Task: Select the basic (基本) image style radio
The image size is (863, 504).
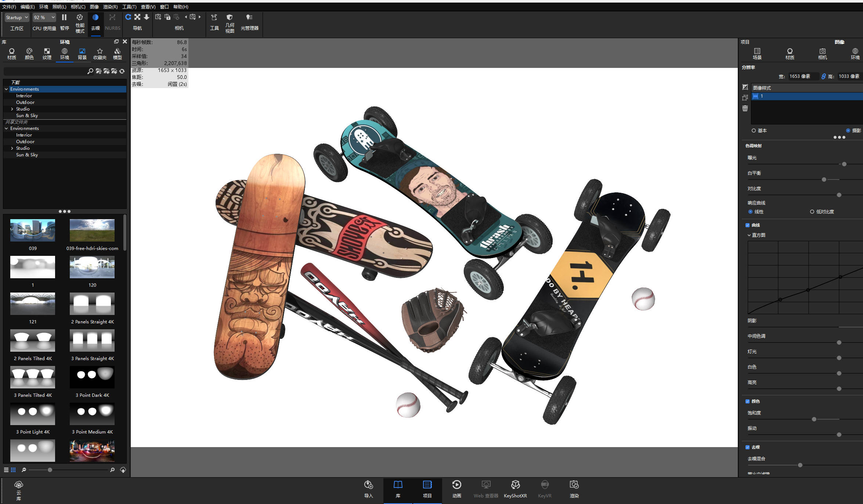Action: coord(754,131)
